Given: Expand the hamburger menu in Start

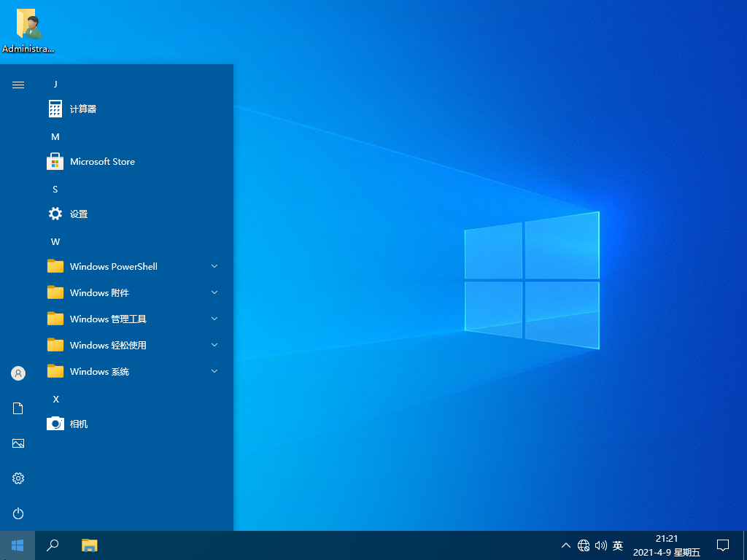Looking at the screenshot, I should (x=18, y=85).
